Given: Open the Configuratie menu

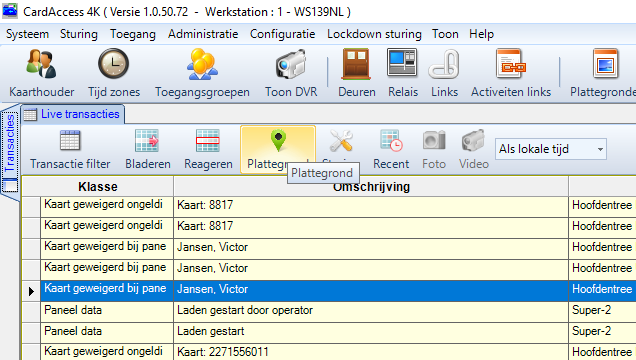Looking at the screenshot, I should point(282,34).
